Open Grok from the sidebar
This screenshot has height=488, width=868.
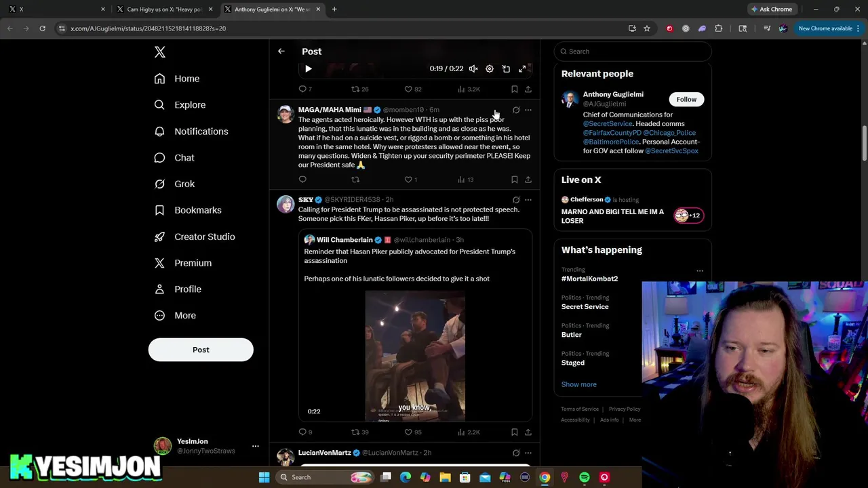click(174, 184)
